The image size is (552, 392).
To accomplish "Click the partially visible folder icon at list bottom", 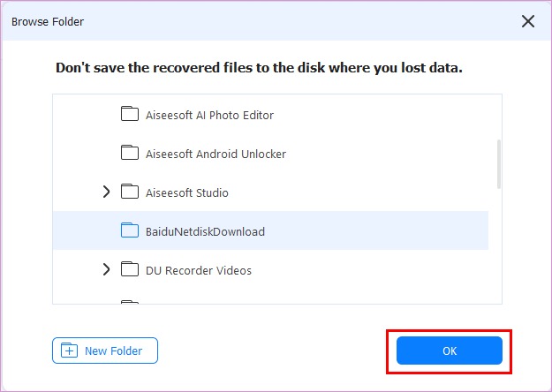I will coord(130,303).
